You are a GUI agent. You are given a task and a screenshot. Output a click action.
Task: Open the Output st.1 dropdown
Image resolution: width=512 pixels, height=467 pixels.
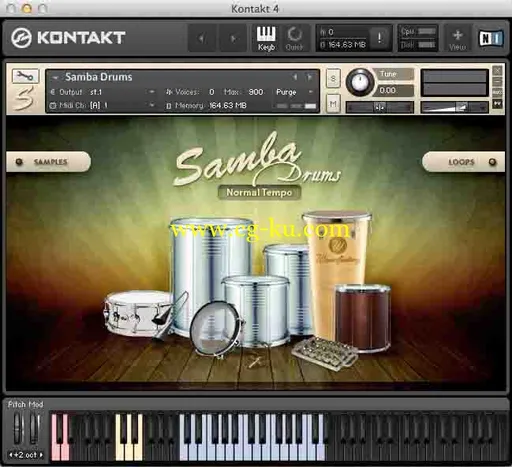[x=152, y=92]
